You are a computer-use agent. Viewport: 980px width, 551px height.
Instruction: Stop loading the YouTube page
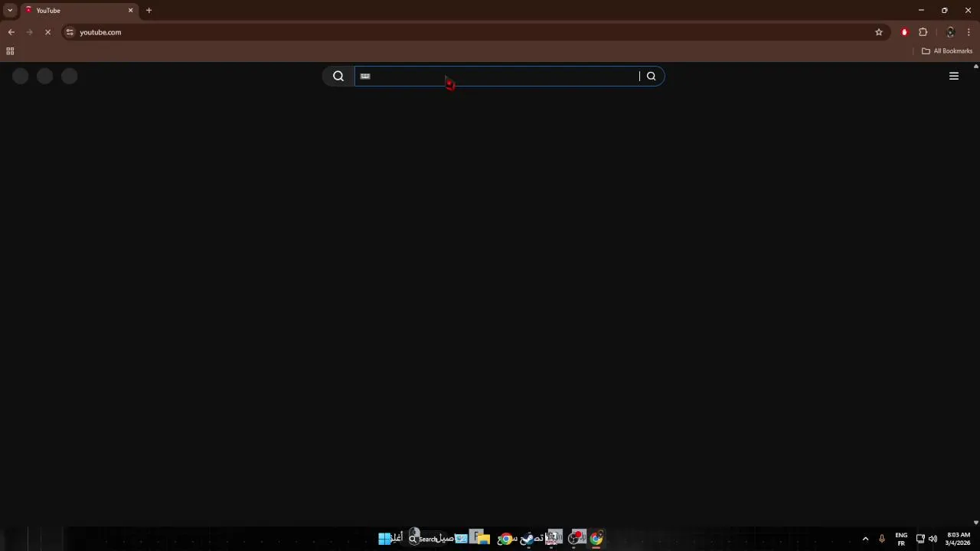pyautogui.click(x=47, y=32)
